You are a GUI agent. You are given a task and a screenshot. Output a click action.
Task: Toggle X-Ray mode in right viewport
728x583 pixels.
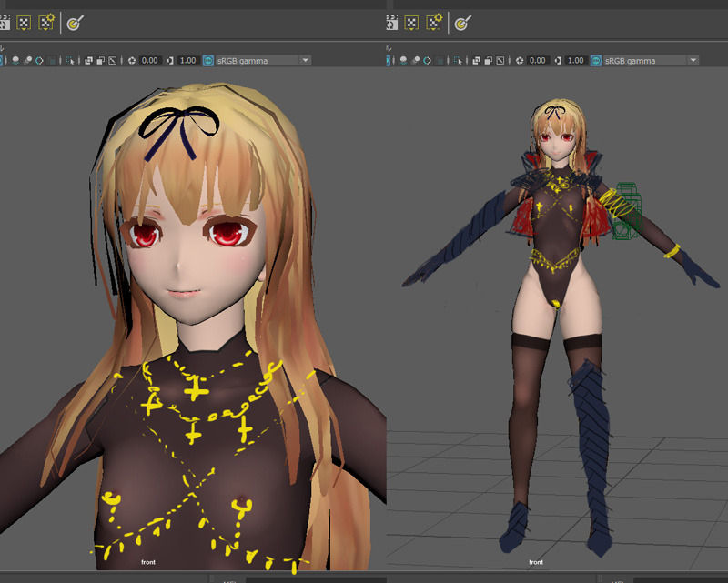click(476, 60)
